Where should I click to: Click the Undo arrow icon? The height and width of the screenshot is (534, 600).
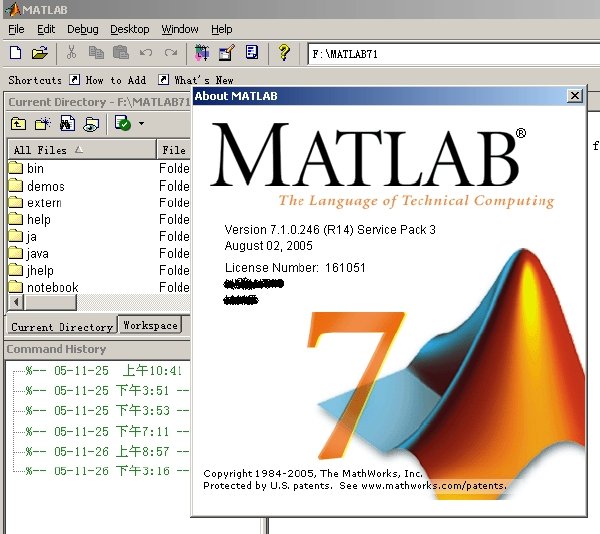[x=146, y=52]
